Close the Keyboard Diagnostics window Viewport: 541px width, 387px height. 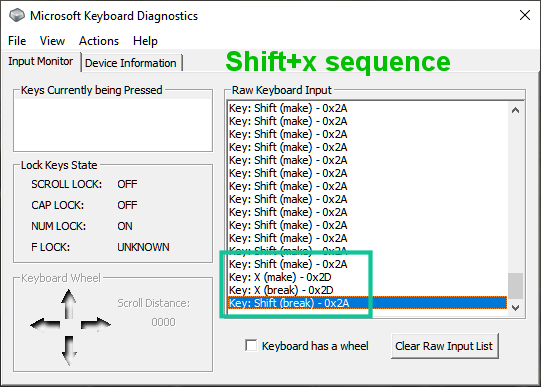[x=525, y=15]
